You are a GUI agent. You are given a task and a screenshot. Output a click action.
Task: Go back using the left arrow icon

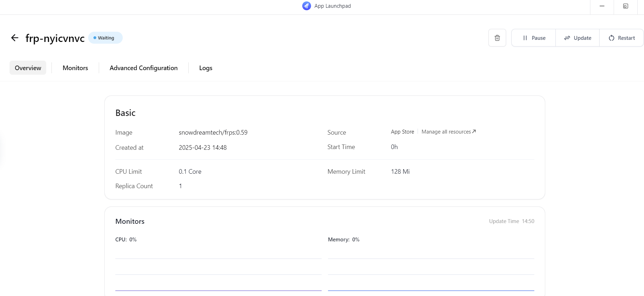(x=14, y=38)
